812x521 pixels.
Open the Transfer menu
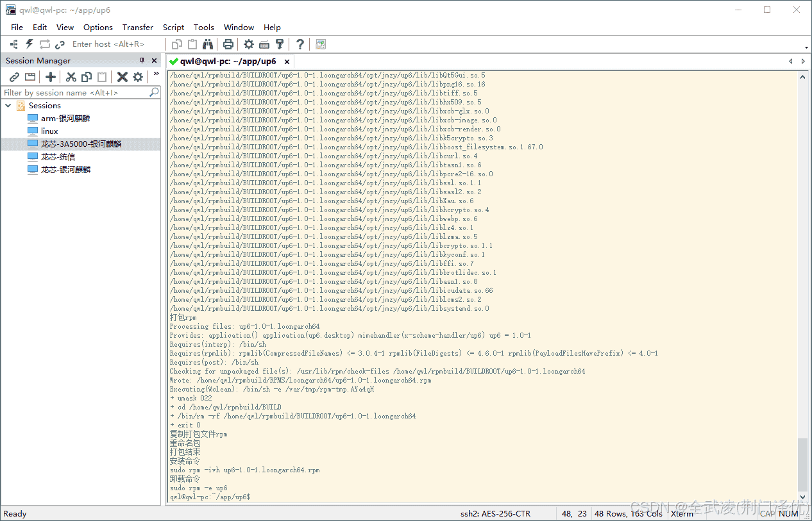tap(138, 28)
